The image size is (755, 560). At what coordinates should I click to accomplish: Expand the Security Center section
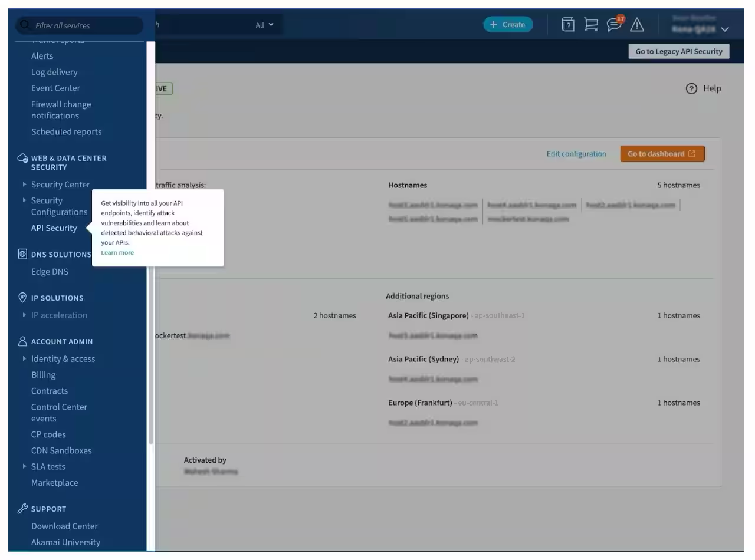61,185
